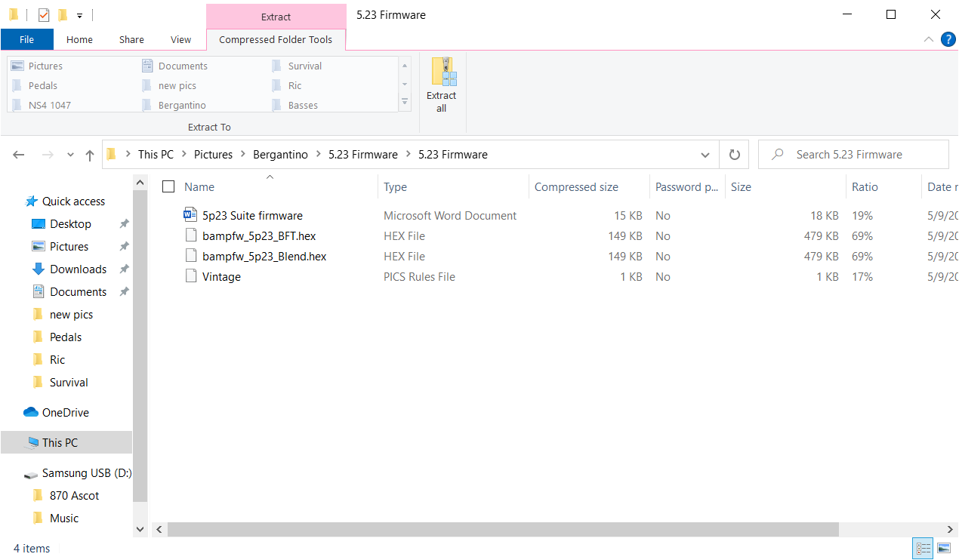The image size is (959, 560).
Task: Open the View ribbon tab
Action: pos(180,40)
